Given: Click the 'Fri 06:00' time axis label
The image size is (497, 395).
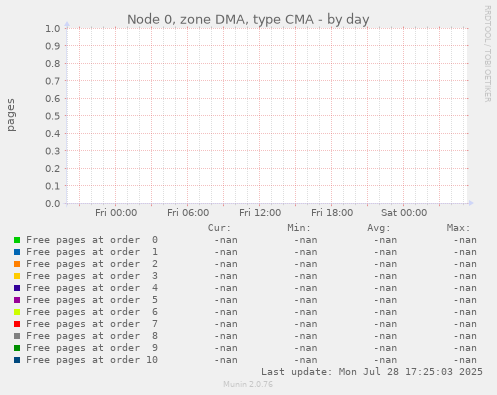Looking at the screenshot, I should 188,213.
